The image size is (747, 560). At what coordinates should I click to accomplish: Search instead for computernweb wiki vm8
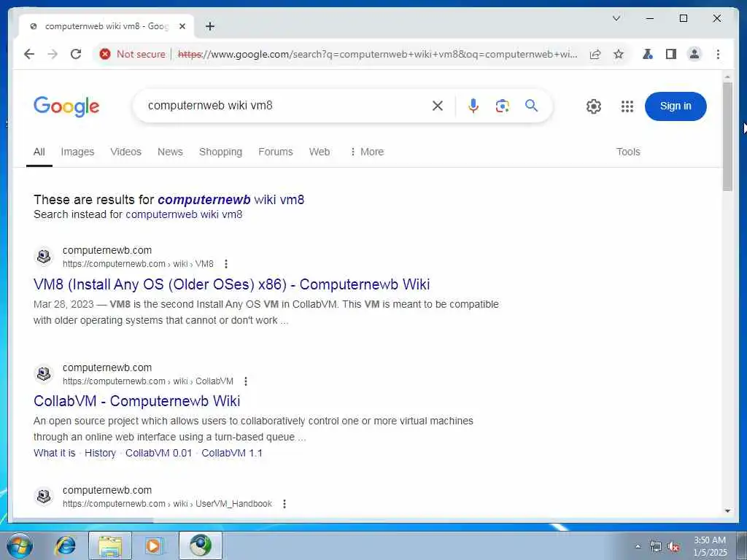(x=184, y=215)
